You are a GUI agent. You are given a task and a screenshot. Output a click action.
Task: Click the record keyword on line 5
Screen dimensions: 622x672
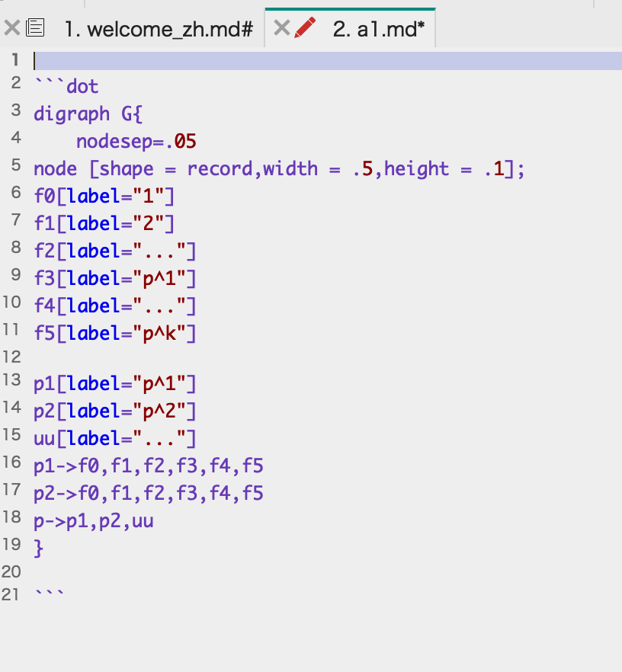click(219, 168)
